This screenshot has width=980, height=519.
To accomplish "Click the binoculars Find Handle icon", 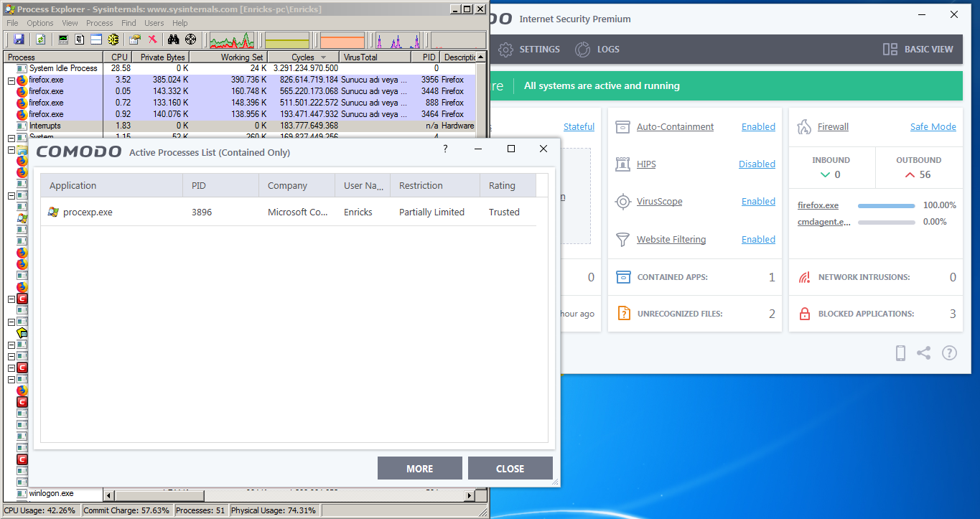I will pos(173,39).
